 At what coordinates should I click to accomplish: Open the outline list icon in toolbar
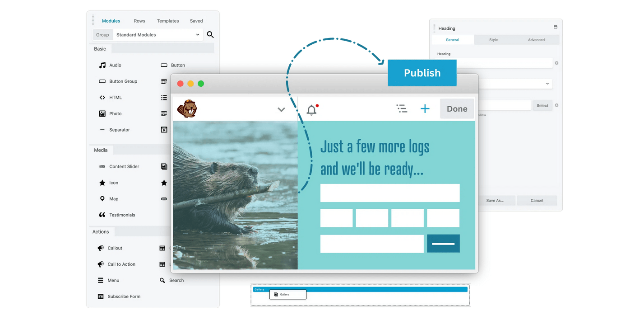[x=402, y=108]
